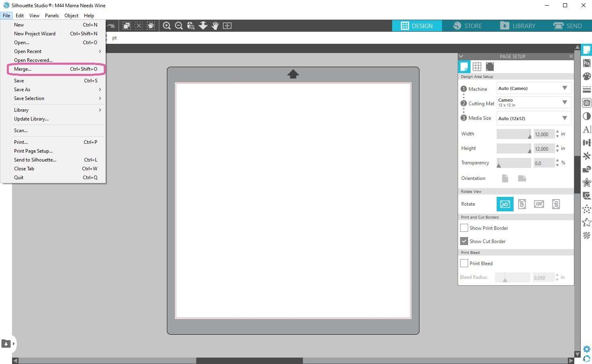Image resolution: width=592 pixels, height=364 pixels.
Task: Open the PixScan panel
Action: [x=587, y=63]
